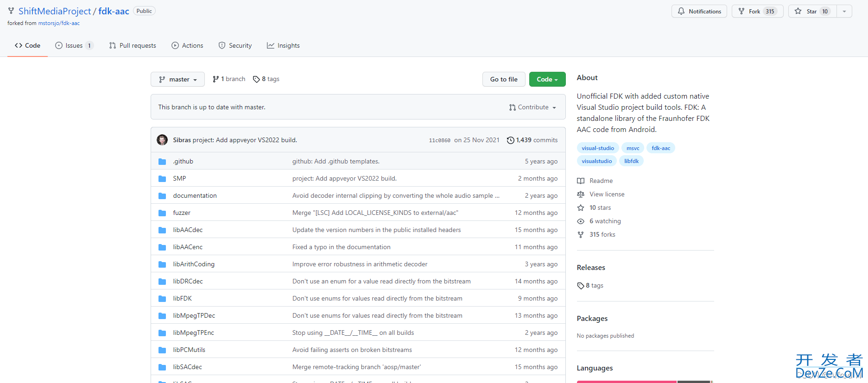Viewport: 868px width, 383px height.
Task: Open the 315 forks link
Action: [602, 235]
